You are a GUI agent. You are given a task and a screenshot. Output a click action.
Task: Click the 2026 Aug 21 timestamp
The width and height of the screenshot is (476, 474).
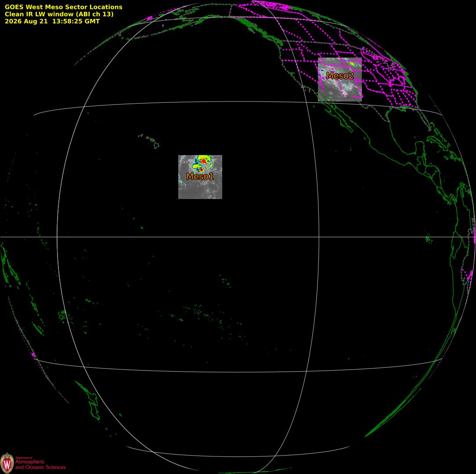pyautogui.click(x=52, y=21)
